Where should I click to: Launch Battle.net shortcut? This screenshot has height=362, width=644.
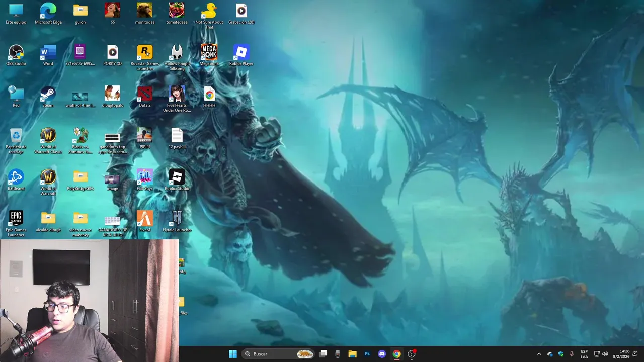click(x=16, y=180)
